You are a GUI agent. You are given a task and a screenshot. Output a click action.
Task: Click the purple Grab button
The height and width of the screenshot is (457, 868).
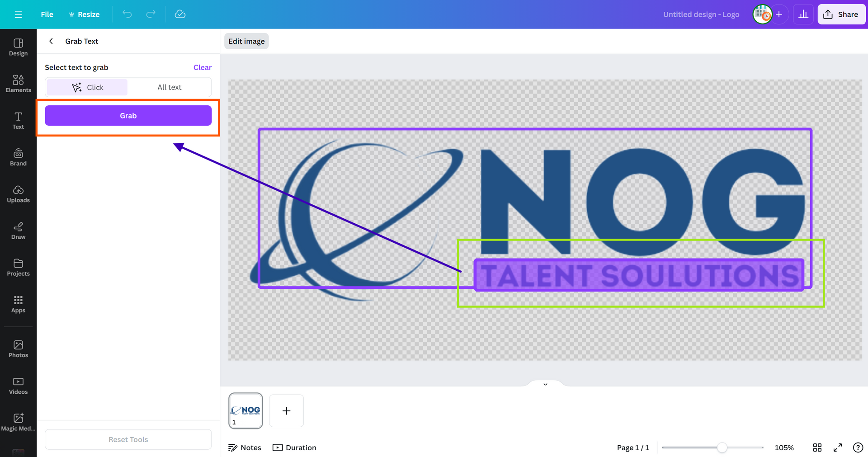tap(128, 116)
